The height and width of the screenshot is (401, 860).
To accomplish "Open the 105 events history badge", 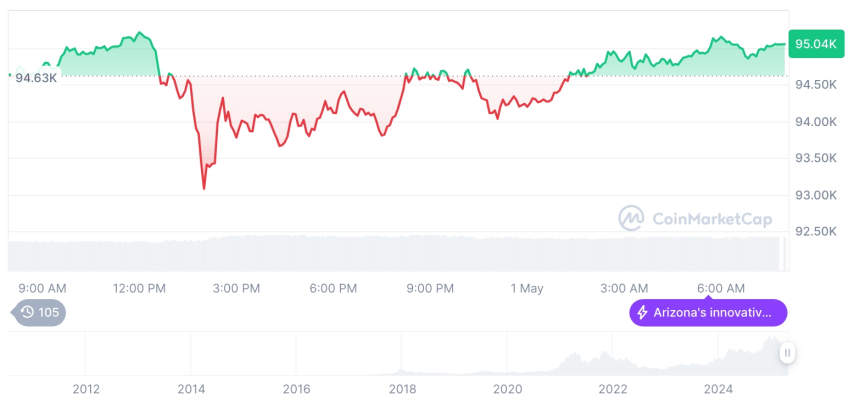I will 39,313.
